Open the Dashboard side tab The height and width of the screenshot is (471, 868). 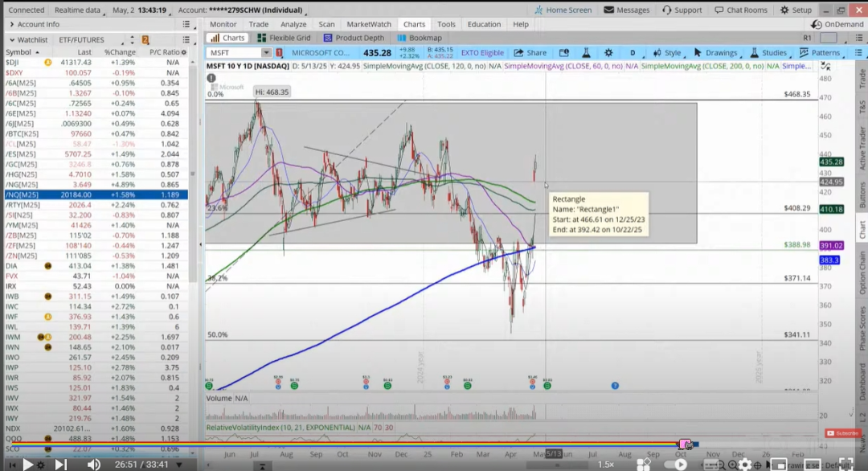click(x=862, y=381)
